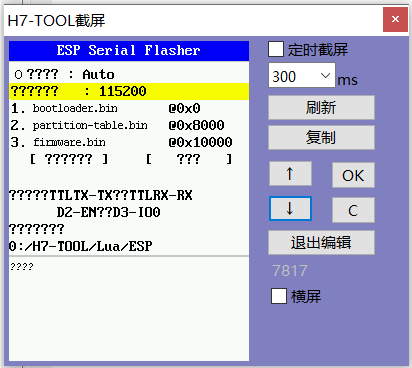Viewport: 412px width, 368px height.
Task: Click the @0x0 address value
Action: [x=184, y=108]
